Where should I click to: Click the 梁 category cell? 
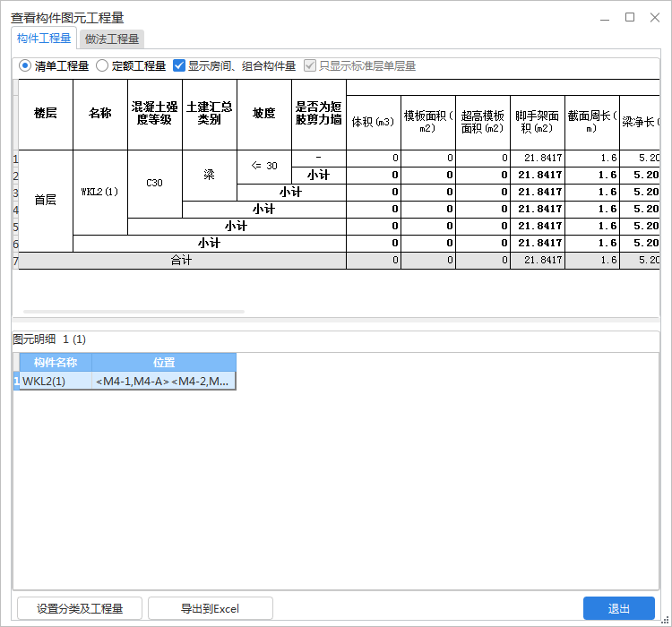click(x=210, y=175)
